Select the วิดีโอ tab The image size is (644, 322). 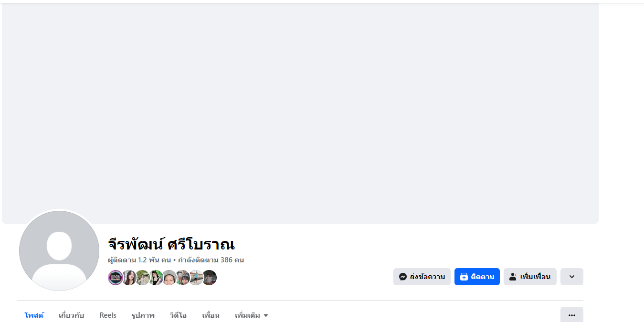tap(178, 315)
